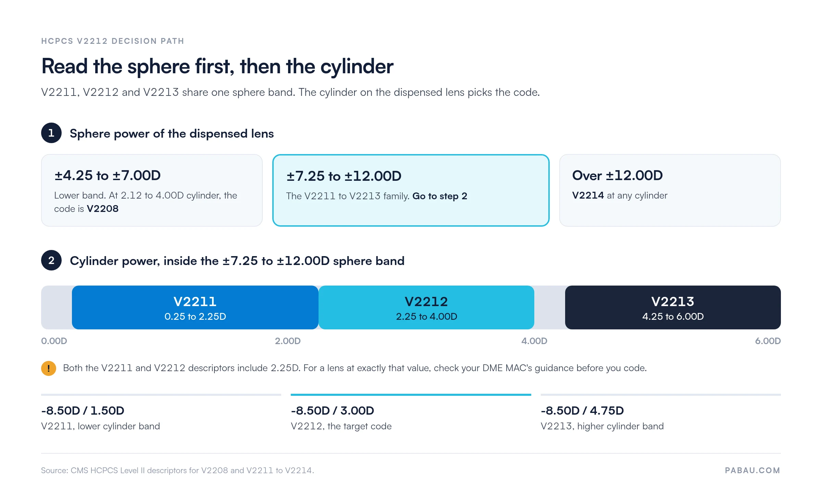Image resolution: width=822 pixels, height=504 pixels.
Task: Click the 2.00D axis label
Action: tap(288, 341)
